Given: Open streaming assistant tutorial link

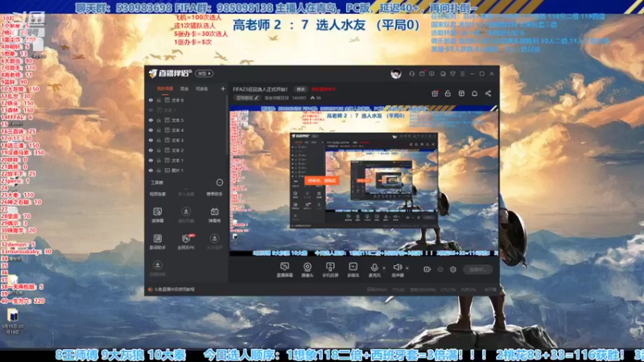Looking at the screenshot, I should click(172, 290).
